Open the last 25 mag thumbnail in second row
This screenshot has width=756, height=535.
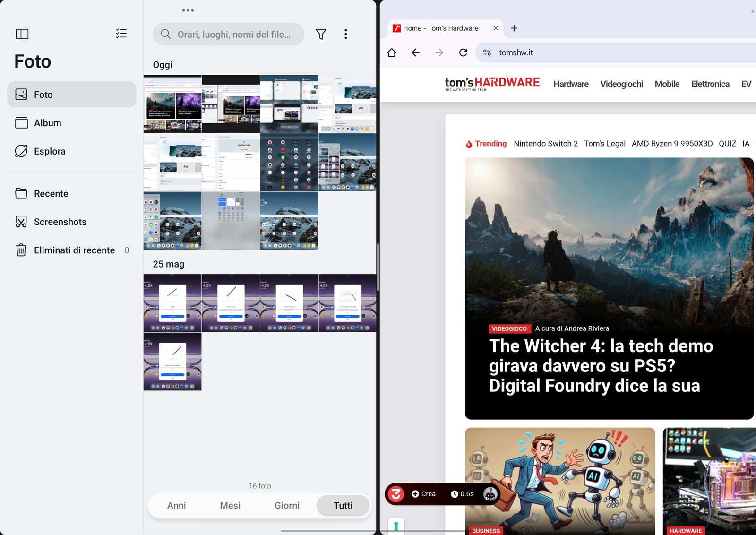pyautogui.click(x=172, y=362)
